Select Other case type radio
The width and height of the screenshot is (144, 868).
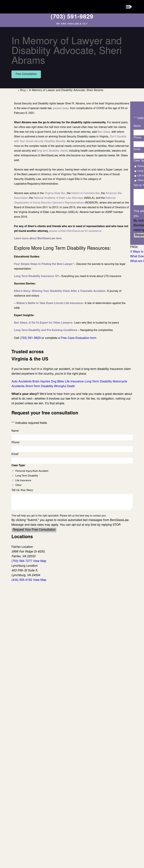13,485
